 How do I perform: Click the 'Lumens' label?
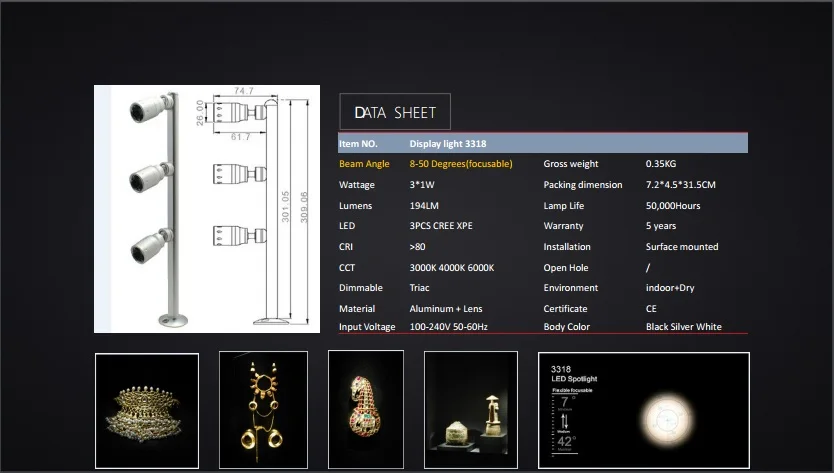tap(355, 205)
